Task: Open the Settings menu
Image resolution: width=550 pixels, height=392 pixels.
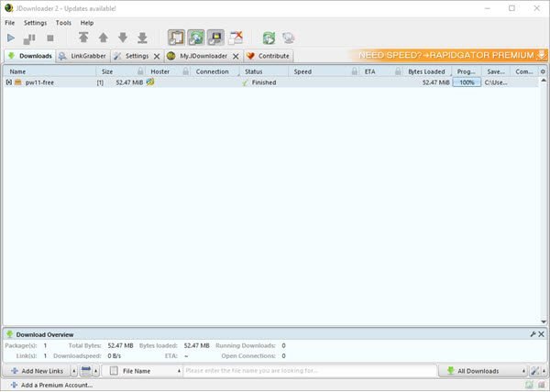Action: 35,23
